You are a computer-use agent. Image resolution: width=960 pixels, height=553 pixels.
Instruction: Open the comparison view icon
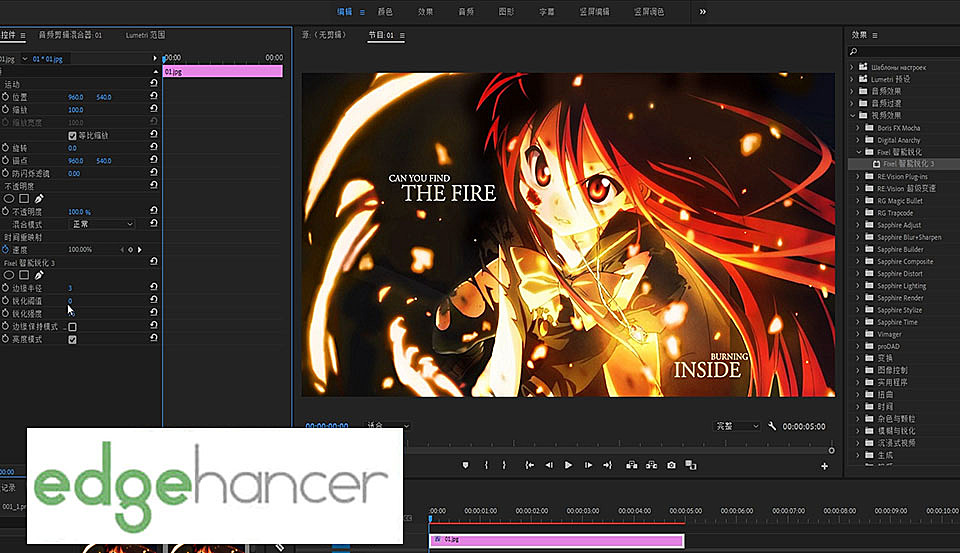(x=691, y=465)
